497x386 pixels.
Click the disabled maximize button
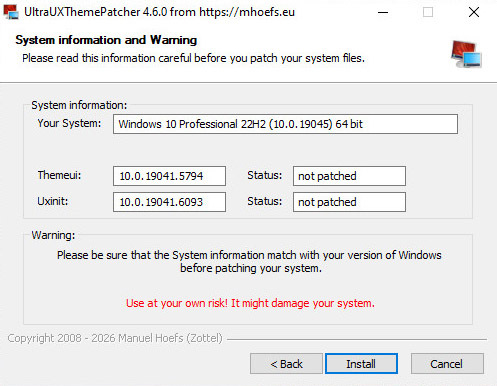[428, 12]
